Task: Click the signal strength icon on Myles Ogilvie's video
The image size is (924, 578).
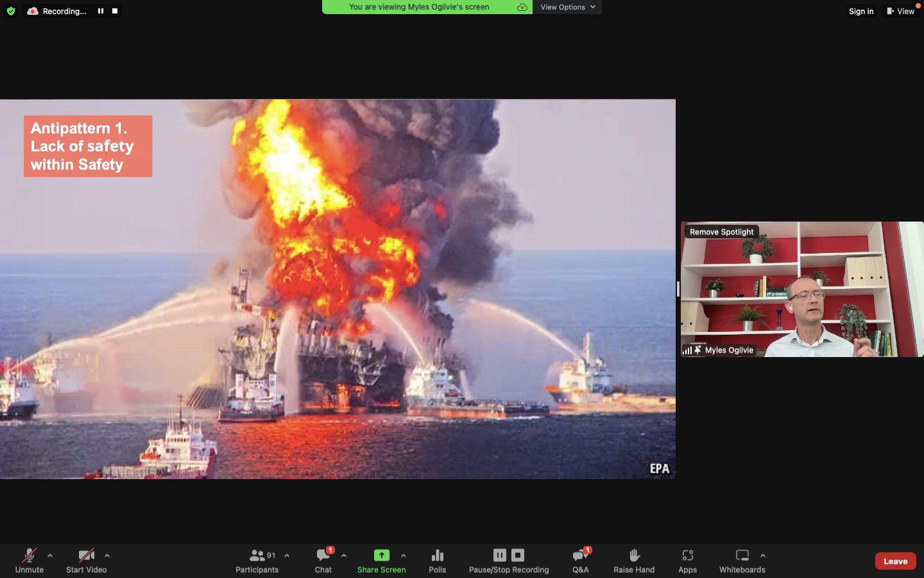Action: pyautogui.click(x=687, y=350)
